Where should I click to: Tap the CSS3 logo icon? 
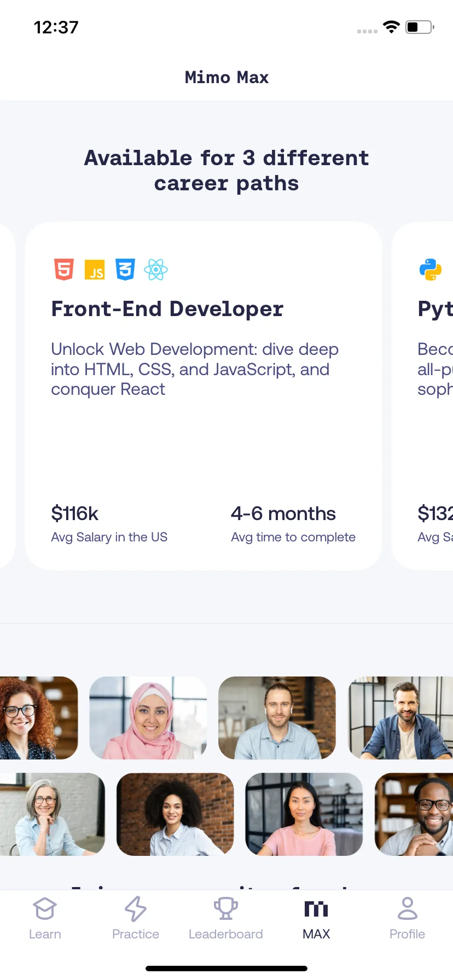click(125, 270)
